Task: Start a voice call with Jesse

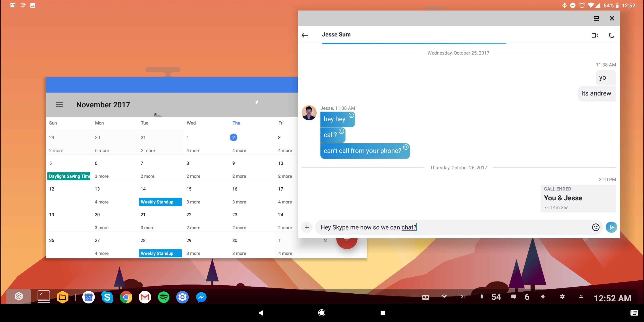Action: (611, 35)
